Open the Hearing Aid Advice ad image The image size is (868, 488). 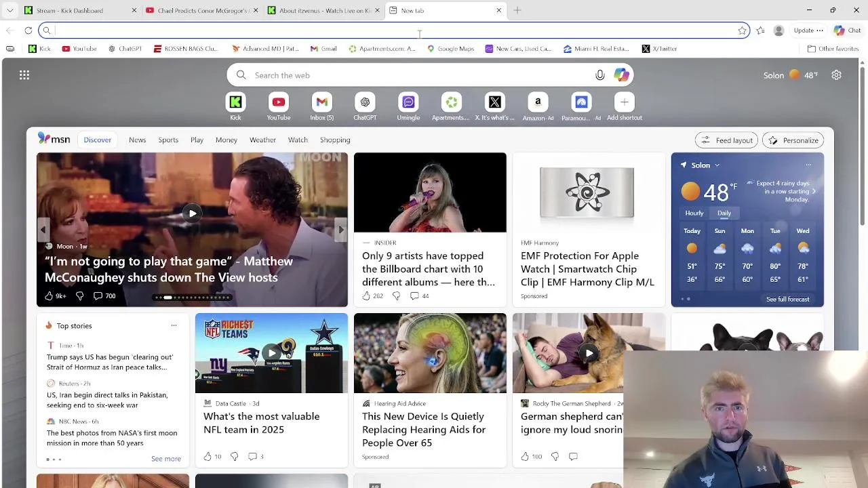430,353
